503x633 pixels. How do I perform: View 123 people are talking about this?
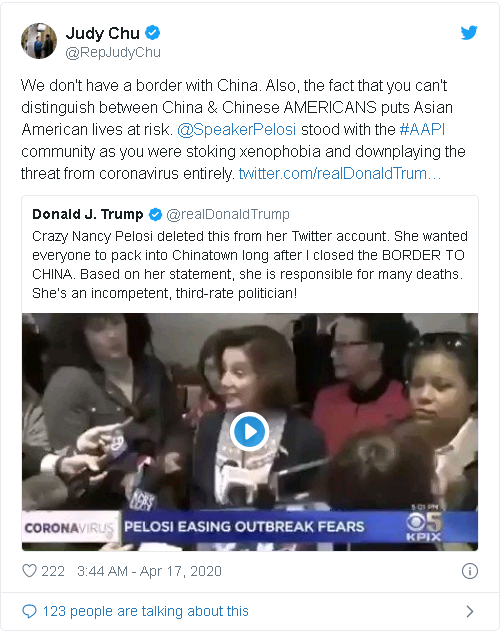tap(146, 612)
